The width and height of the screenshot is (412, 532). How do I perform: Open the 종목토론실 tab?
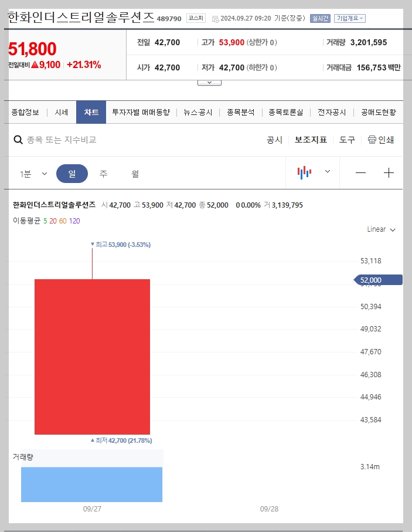[x=286, y=112]
